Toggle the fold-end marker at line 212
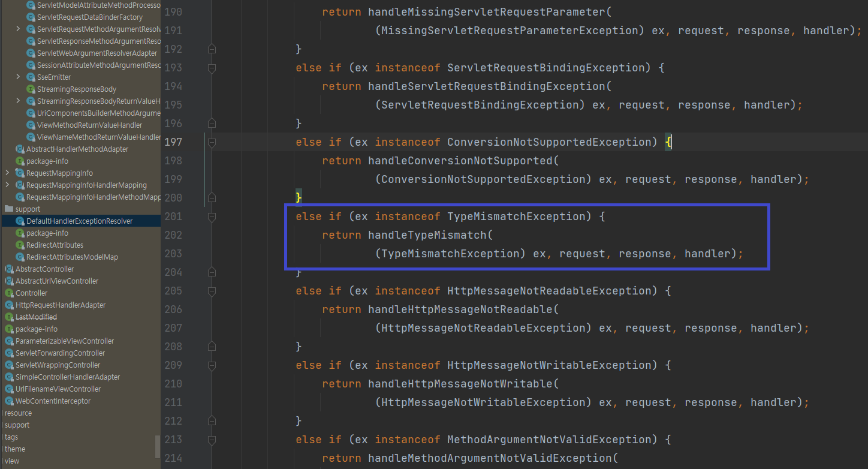This screenshot has height=469, width=868. point(211,421)
